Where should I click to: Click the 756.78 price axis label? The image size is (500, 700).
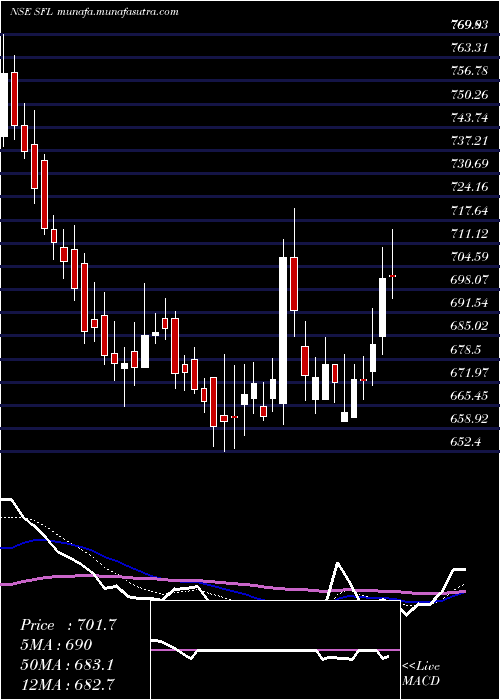coord(469,71)
